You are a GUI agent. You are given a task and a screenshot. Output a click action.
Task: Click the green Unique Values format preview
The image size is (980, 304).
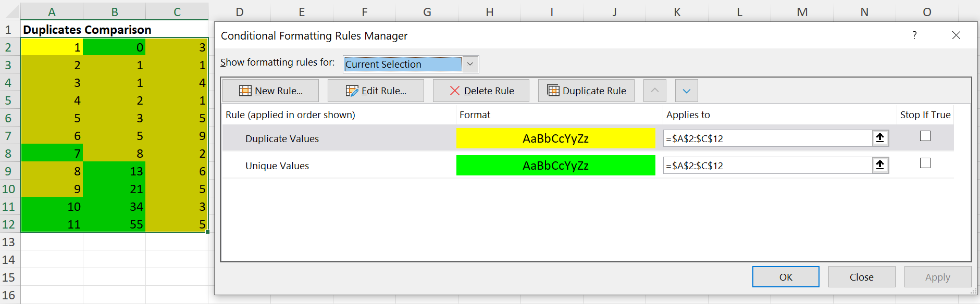tap(555, 166)
